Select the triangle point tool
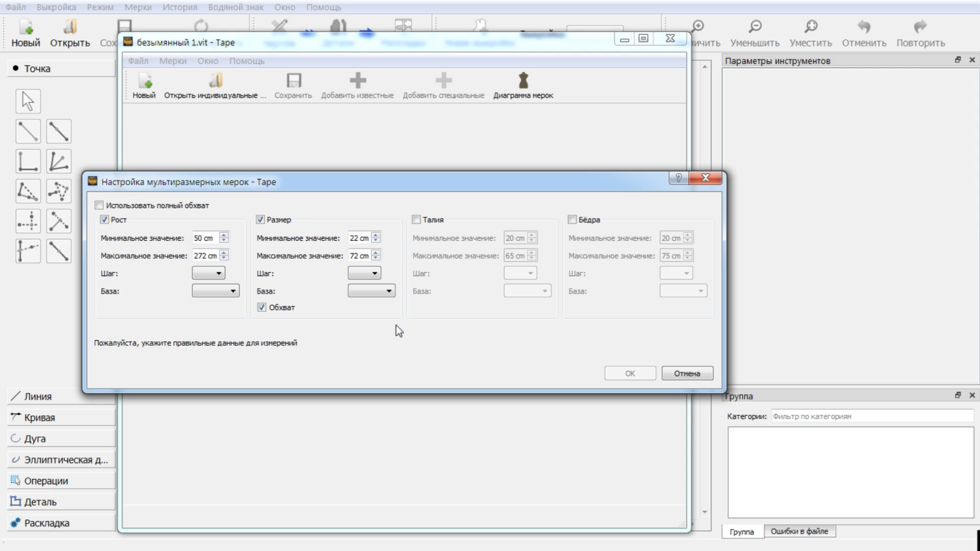 pos(59,191)
